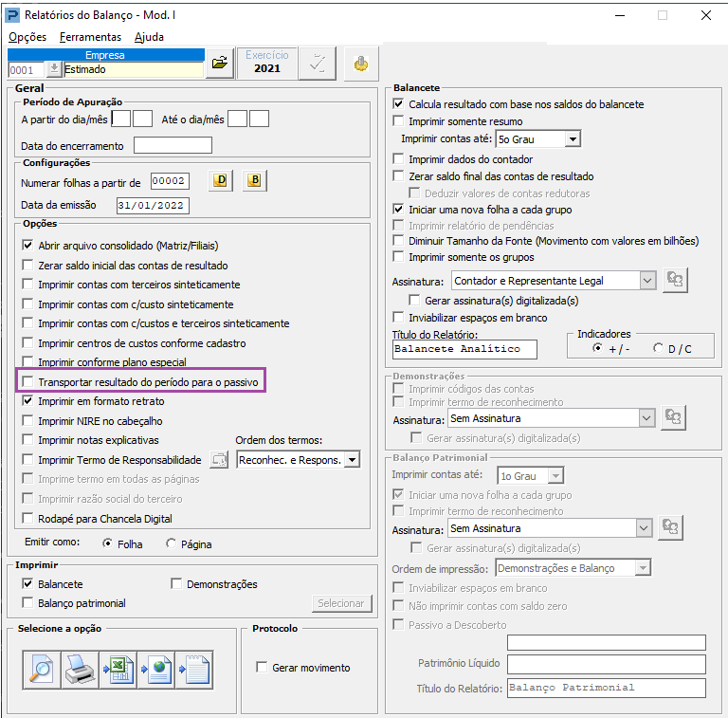This screenshot has height=718, width=728.
Task: Open the company folder icon
Action: 220,63
